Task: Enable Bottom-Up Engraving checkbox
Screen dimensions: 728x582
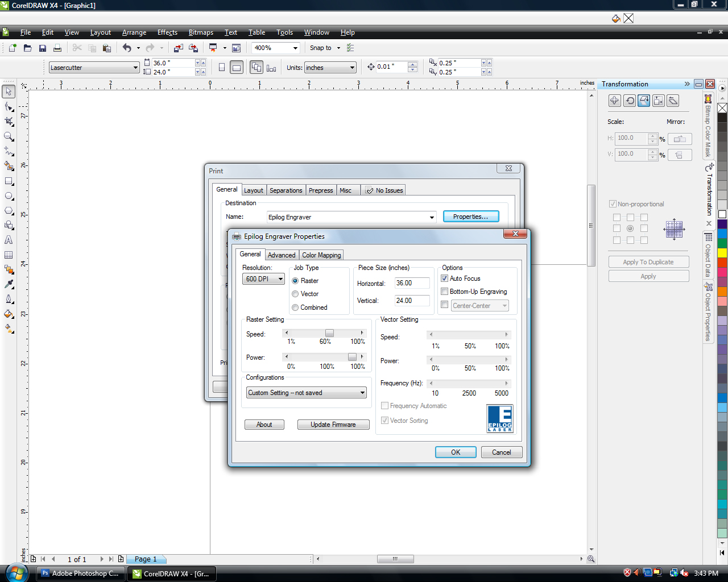Action: point(445,292)
